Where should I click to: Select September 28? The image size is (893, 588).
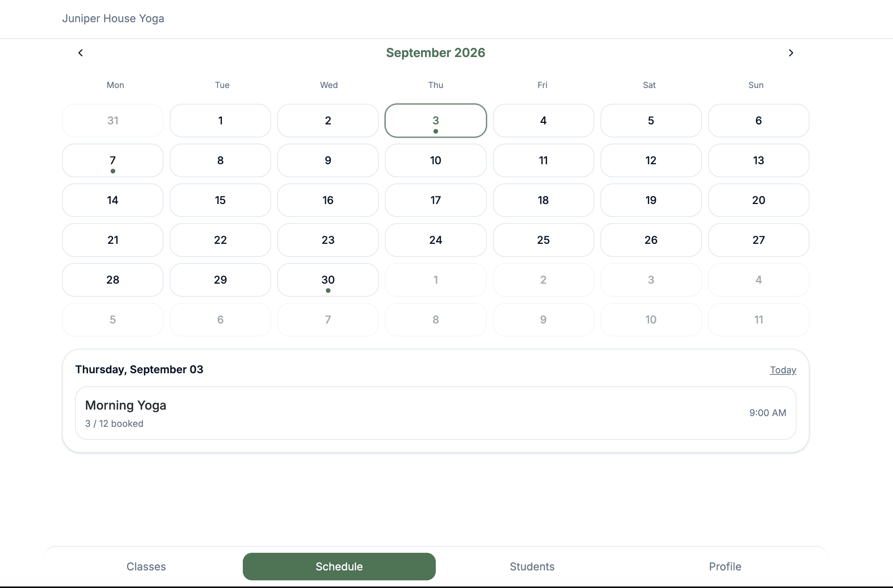tap(113, 280)
